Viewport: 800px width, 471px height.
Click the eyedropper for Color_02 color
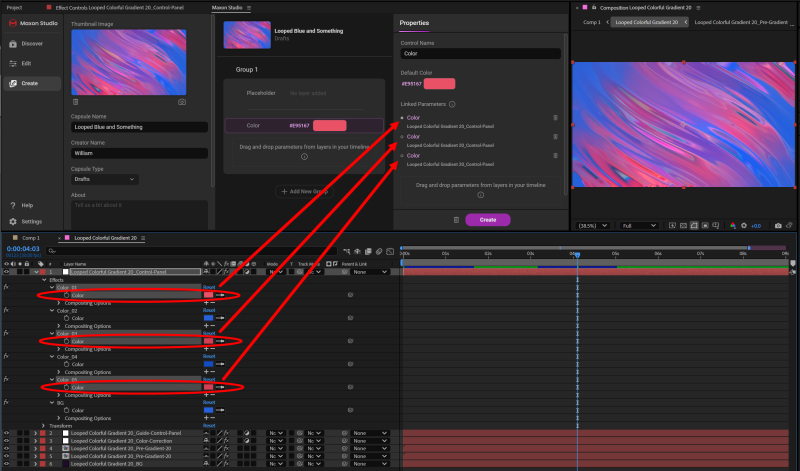(x=220, y=318)
